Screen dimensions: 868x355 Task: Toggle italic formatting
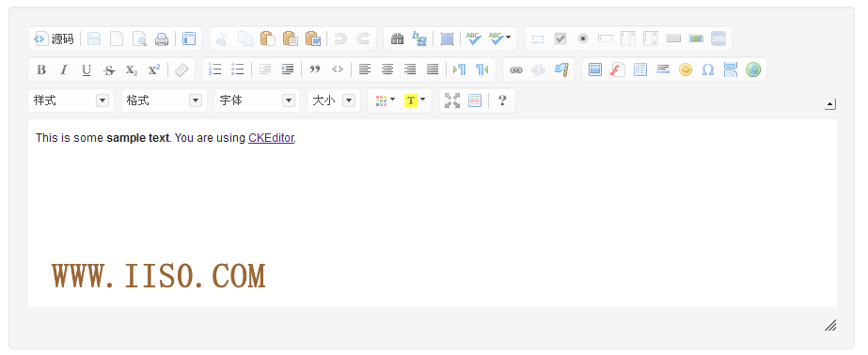coord(64,69)
